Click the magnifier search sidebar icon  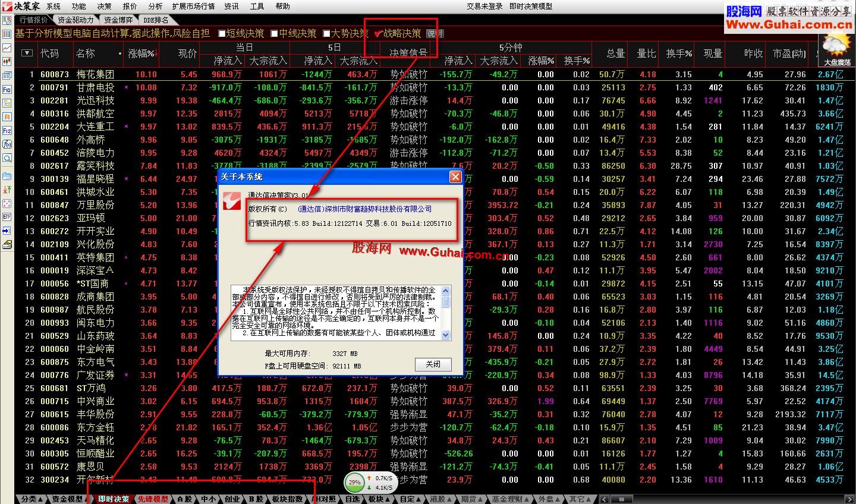click(7, 158)
